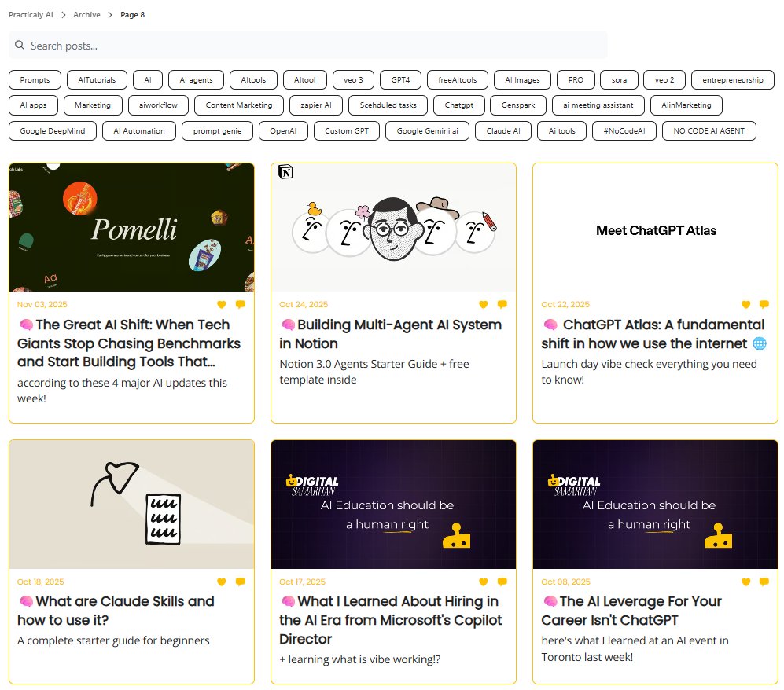
Task: Open comments on Hiring in AI Era post
Action: pyautogui.click(x=502, y=582)
